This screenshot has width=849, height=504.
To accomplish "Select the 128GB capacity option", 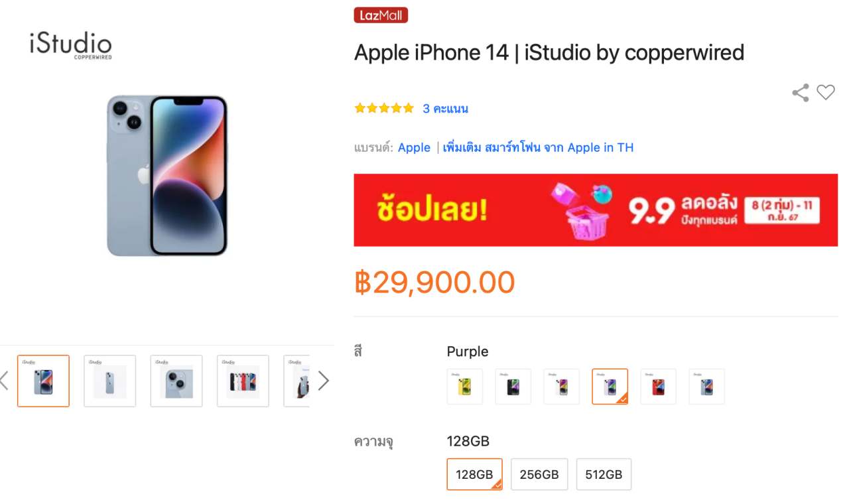I will point(474,474).
